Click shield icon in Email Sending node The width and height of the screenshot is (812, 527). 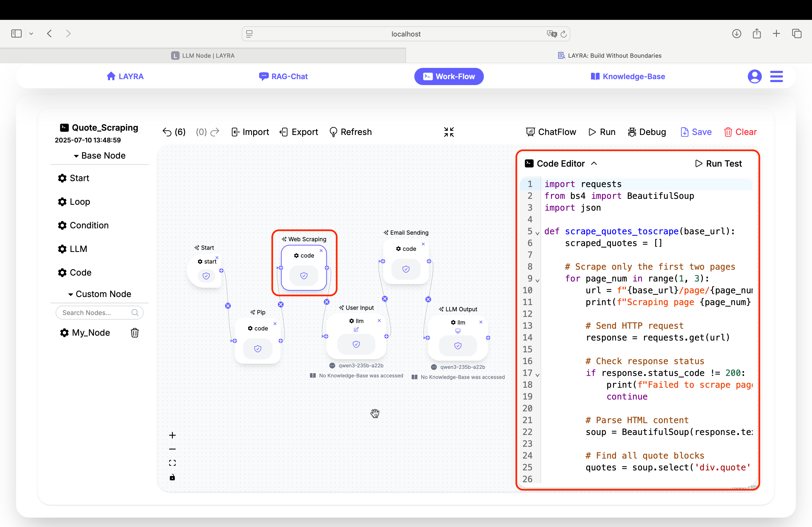(x=406, y=269)
